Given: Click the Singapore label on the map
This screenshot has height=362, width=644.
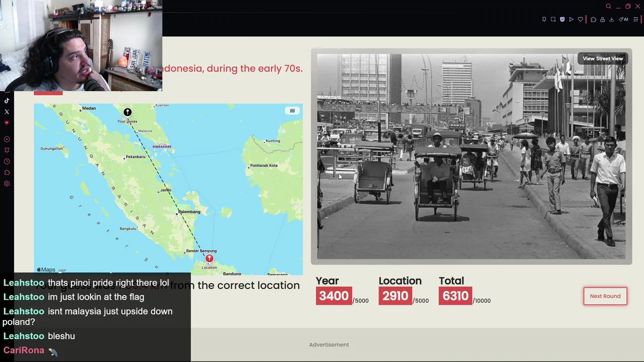Looking at the screenshot, I should click(162, 147).
